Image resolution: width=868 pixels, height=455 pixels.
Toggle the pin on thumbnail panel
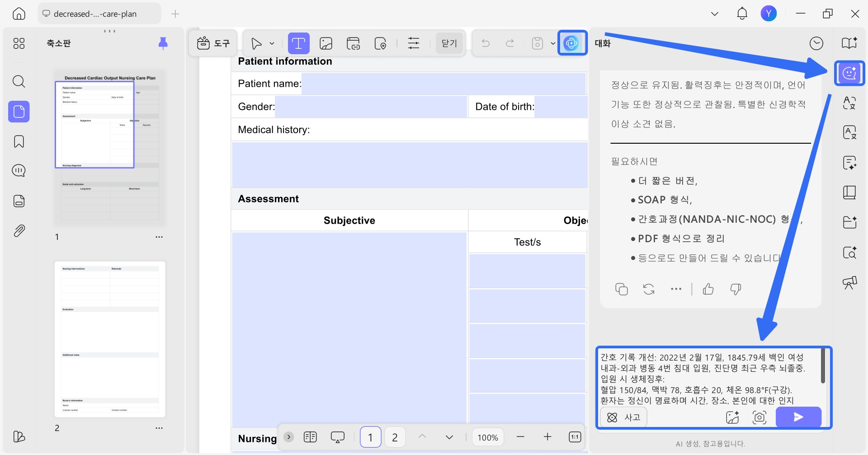163,43
